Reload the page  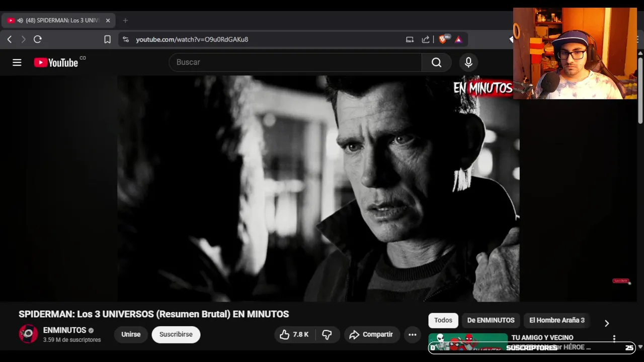coord(38,39)
